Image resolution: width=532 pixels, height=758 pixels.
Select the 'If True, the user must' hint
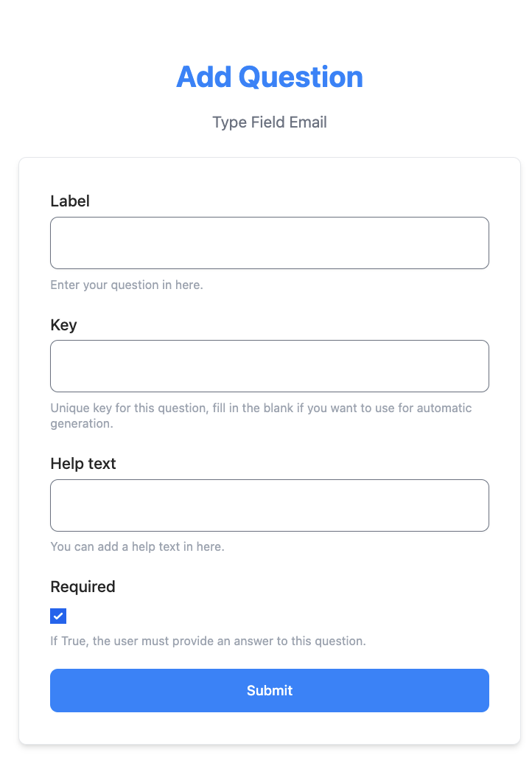[208, 641]
